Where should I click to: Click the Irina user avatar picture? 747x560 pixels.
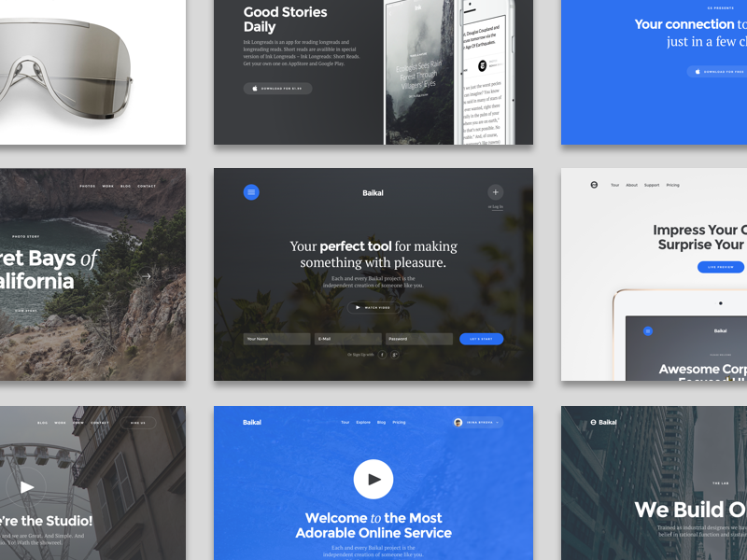tap(458, 423)
